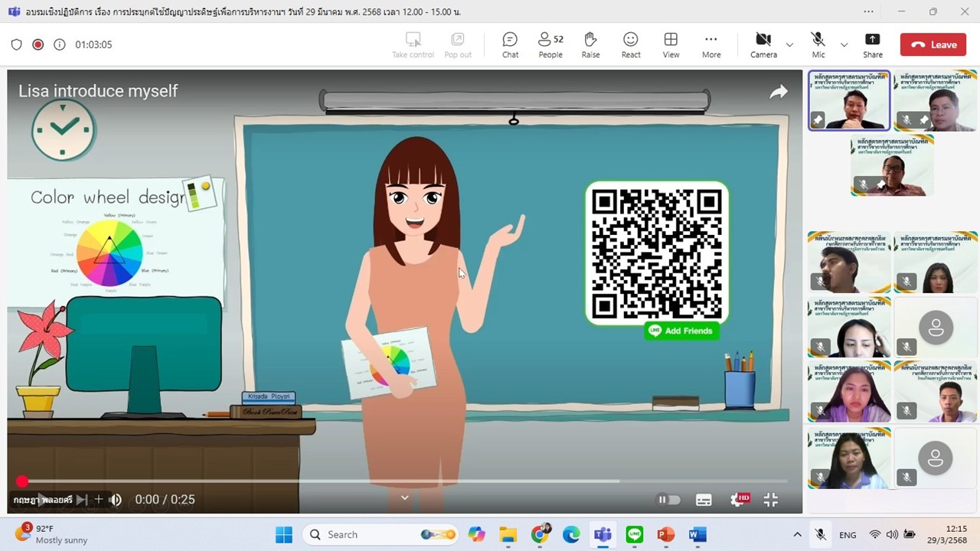Open the LINE app from the taskbar
The width and height of the screenshot is (980, 551).
point(634,534)
